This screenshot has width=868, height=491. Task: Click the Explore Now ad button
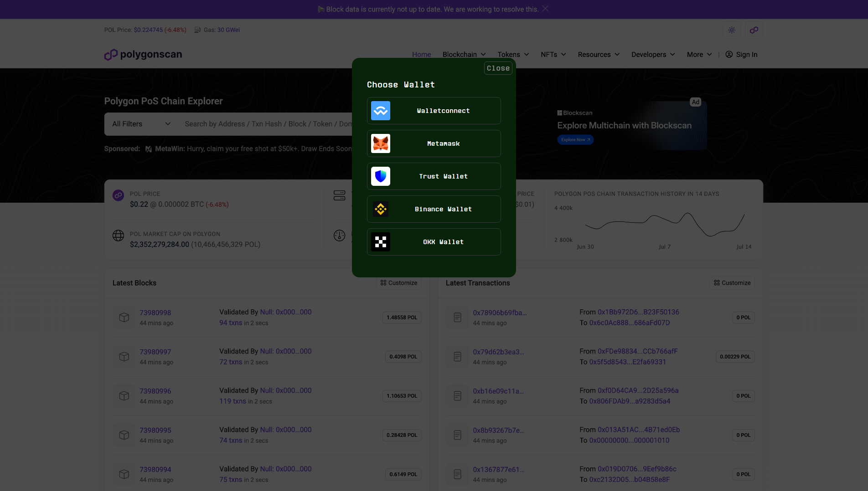click(575, 140)
